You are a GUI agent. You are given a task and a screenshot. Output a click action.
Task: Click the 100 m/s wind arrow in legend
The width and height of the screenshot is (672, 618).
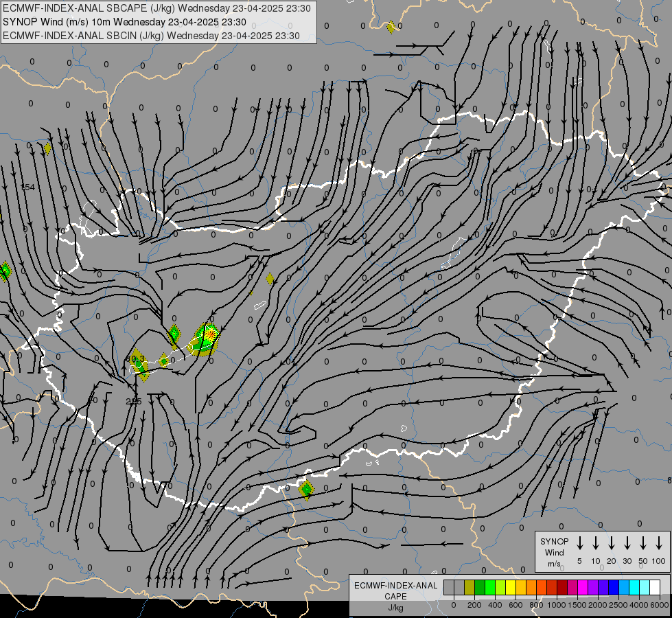click(x=659, y=543)
